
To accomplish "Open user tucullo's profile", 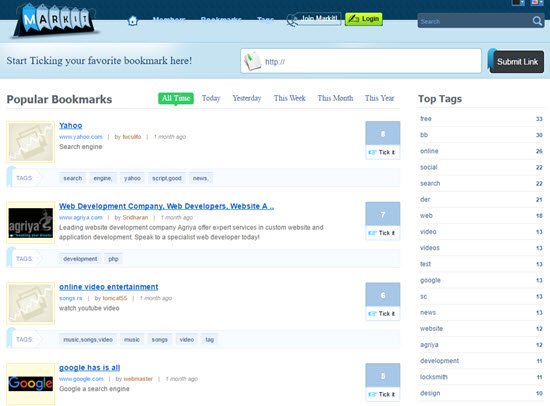I will 132,137.
